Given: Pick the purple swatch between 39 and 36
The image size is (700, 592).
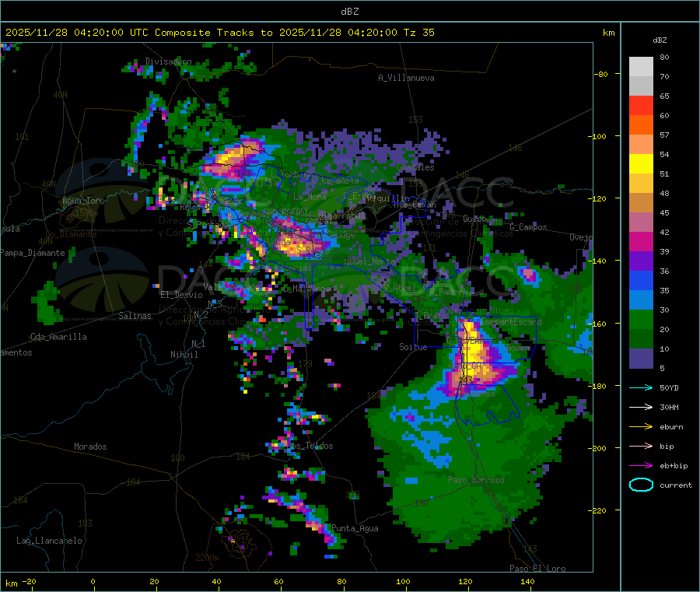Looking at the screenshot, I should click(641, 261).
